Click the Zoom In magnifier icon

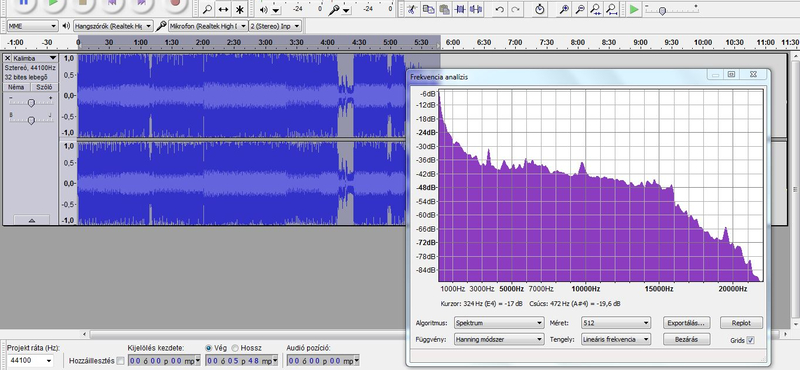564,9
